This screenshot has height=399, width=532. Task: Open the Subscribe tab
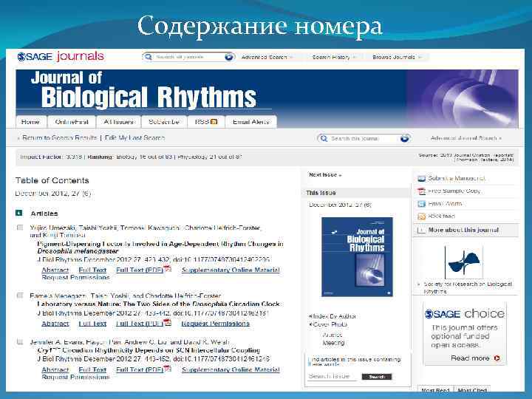(164, 122)
